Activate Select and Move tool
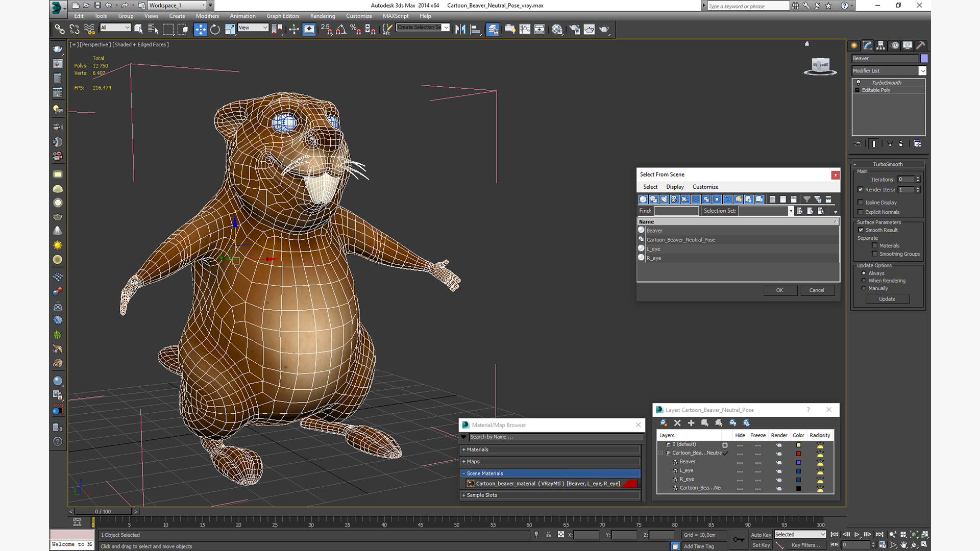 pyautogui.click(x=200, y=29)
